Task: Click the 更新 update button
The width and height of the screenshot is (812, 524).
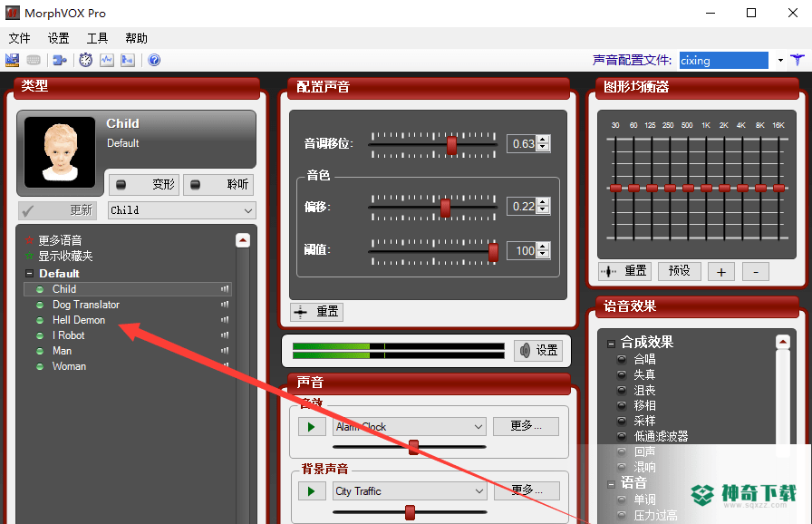Action: [57, 210]
